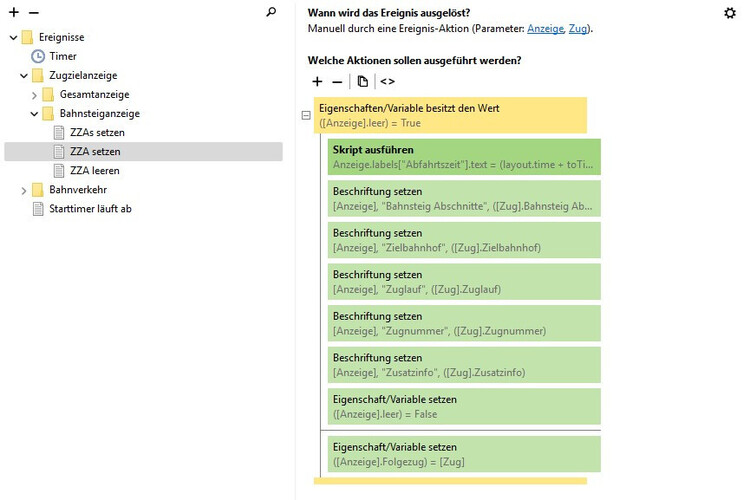Add a new action with plus icon
Screen dimensions: 750x500
[317, 81]
